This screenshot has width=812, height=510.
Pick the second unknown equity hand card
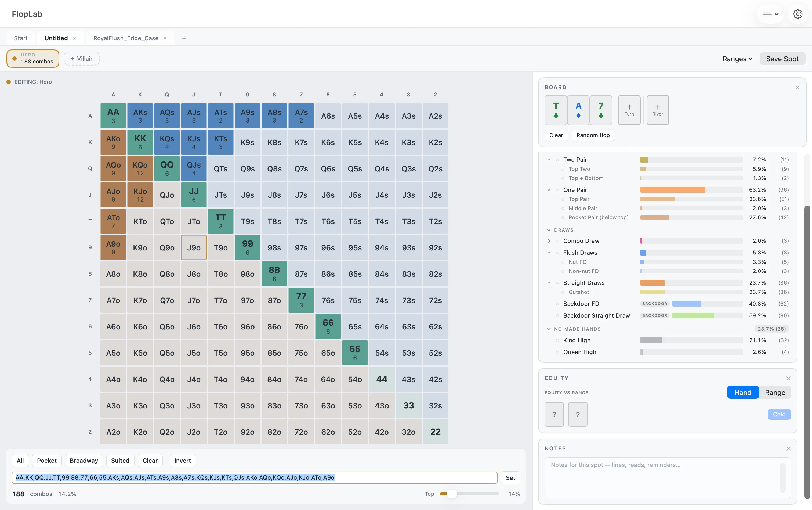[577, 414]
